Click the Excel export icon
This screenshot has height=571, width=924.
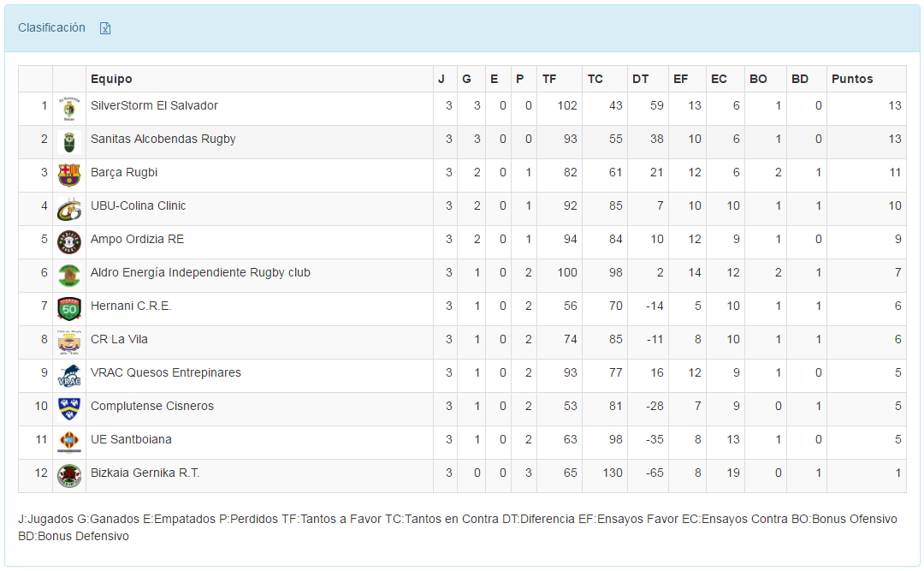pos(105,28)
